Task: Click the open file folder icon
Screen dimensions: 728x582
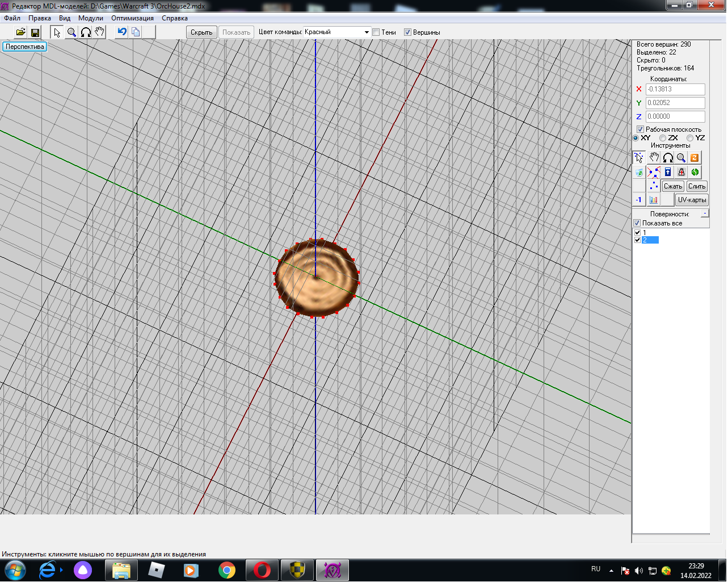Action: (x=20, y=32)
